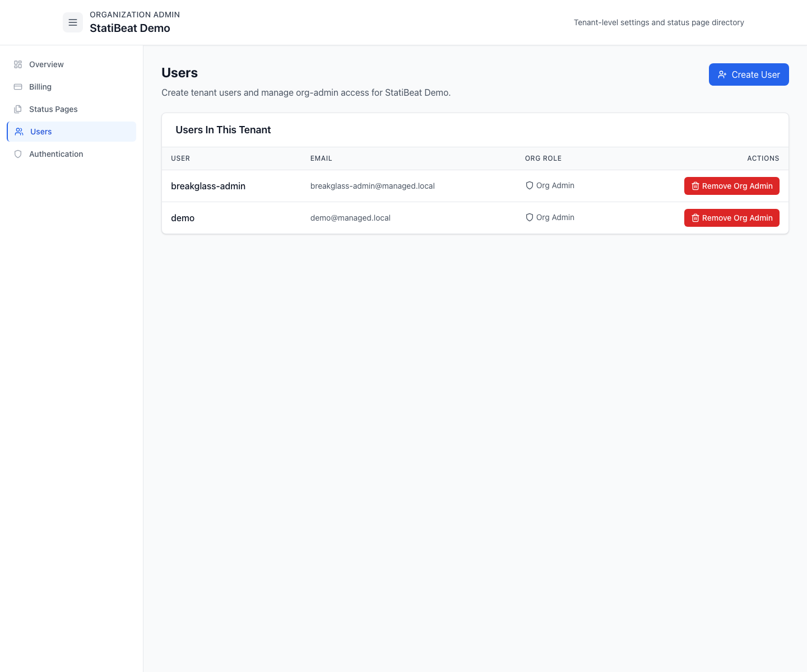Select the Overview sidebar entry
The image size is (807, 672).
tap(46, 64)
